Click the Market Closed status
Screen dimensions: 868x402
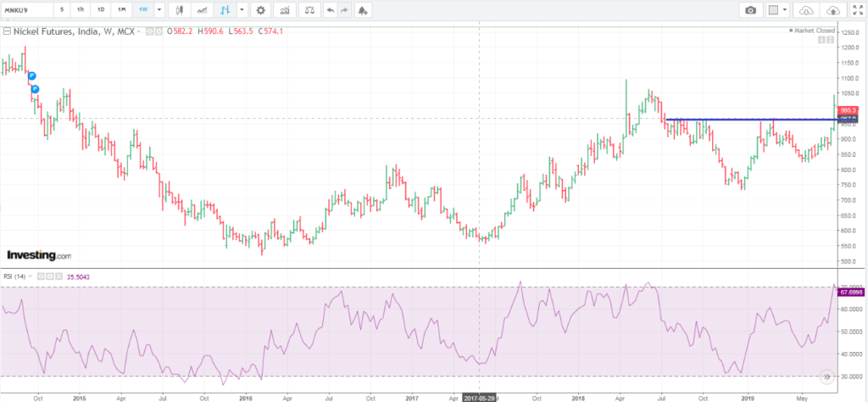click(811, 31)
